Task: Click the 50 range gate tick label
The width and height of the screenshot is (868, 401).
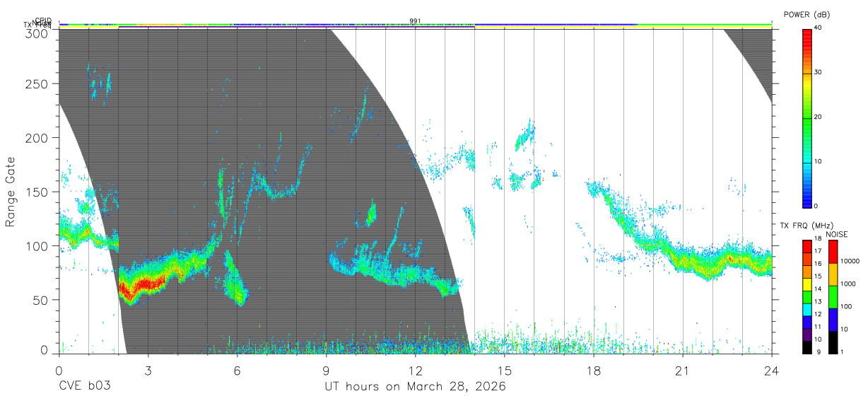Action: point(41,299)
